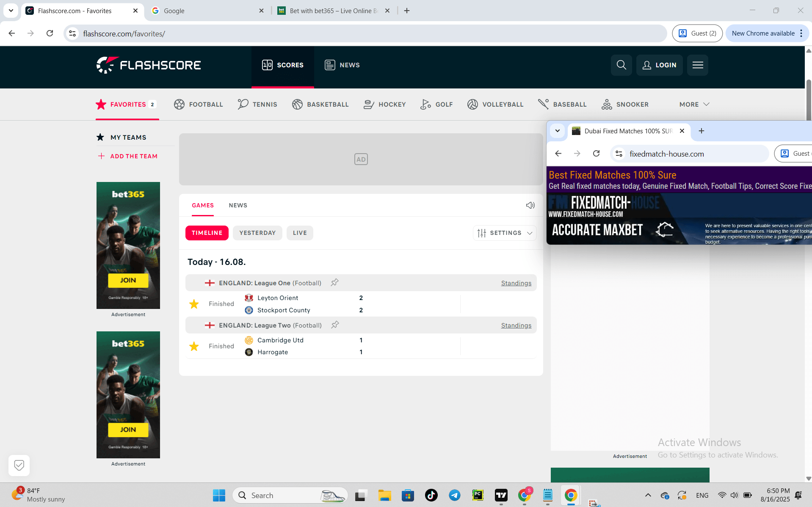Select the Basketball sport category
This screenshot has height=507, width=812.
pos(320,104)
